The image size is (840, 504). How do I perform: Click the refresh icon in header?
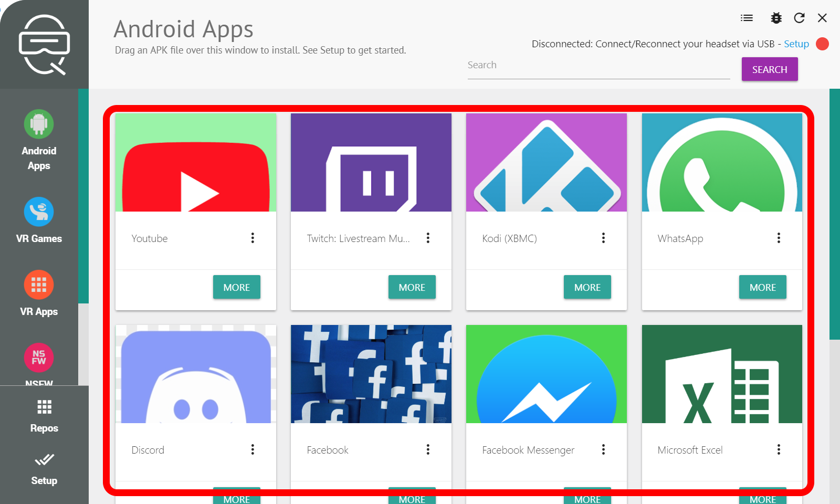[x=799, y=18]
